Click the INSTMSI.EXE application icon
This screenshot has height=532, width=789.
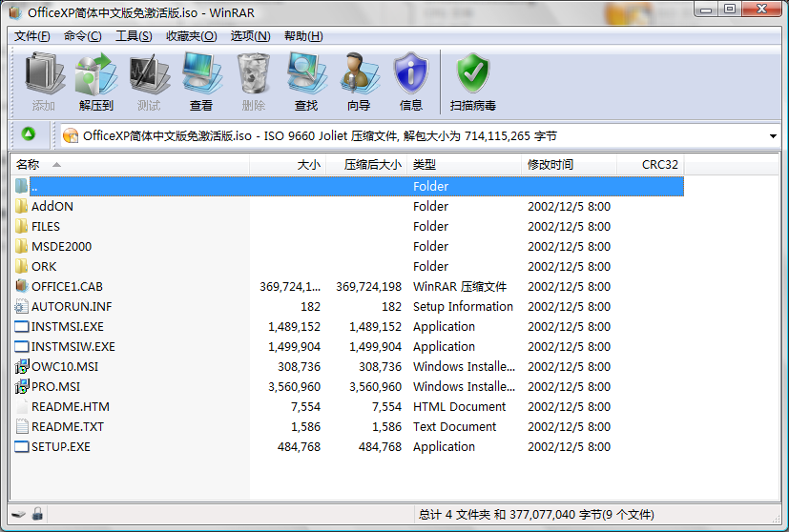pyautogui.click(x=22, y=327)
